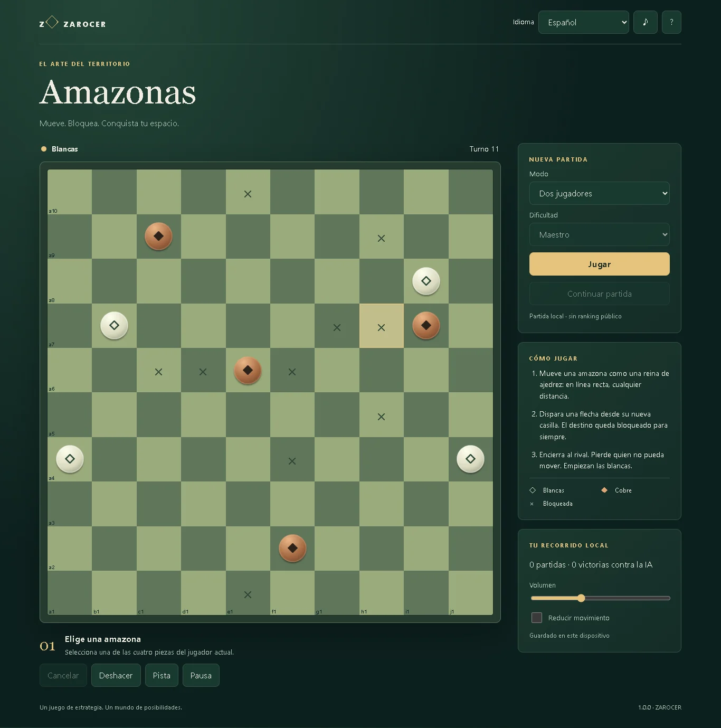Click the Pausa button
Screen dimensions: 721x728
coord(201,675)
